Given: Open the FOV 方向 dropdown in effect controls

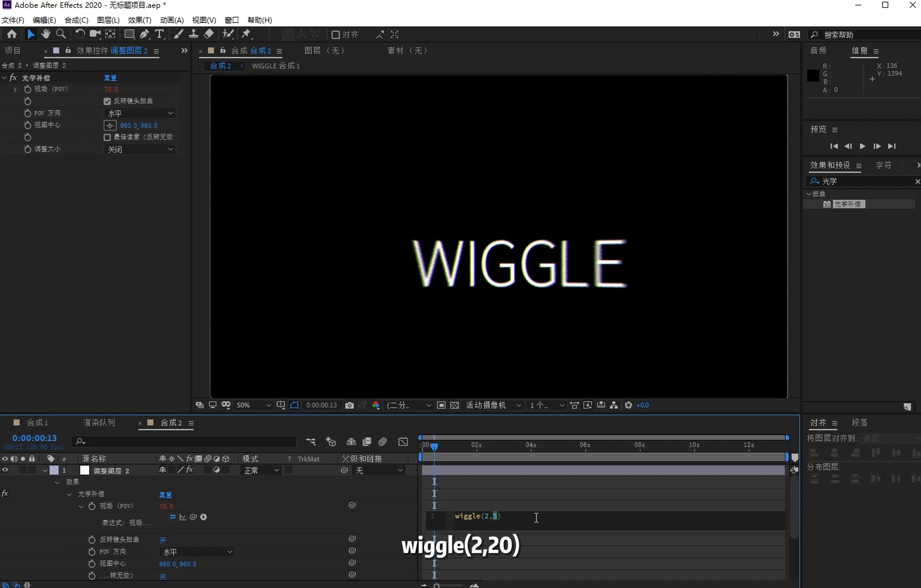Looking at the screenshot, I should tap(139, 113).
